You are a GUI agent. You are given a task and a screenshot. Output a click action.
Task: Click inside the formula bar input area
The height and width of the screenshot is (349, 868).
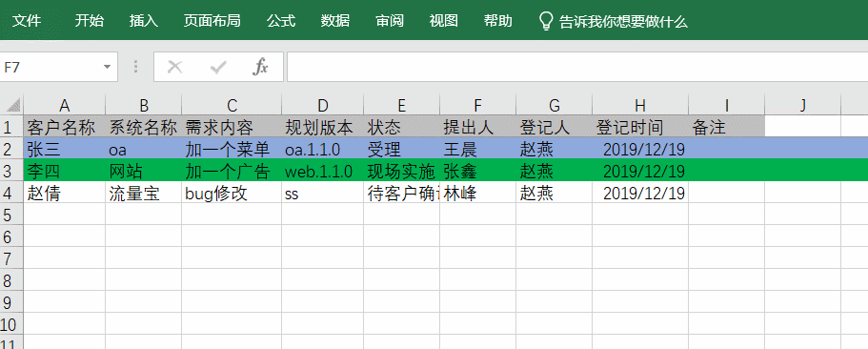click(x=577, y=67)
